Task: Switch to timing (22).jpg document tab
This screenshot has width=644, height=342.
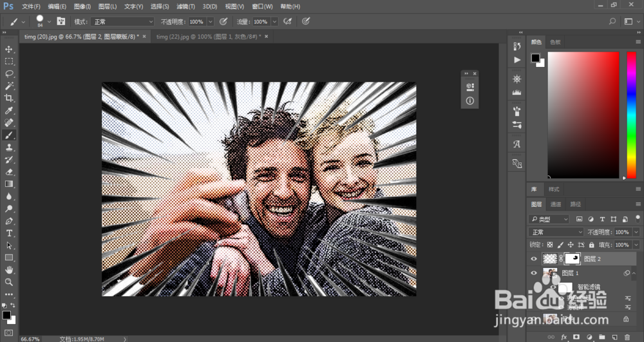Action: (209, 37)
